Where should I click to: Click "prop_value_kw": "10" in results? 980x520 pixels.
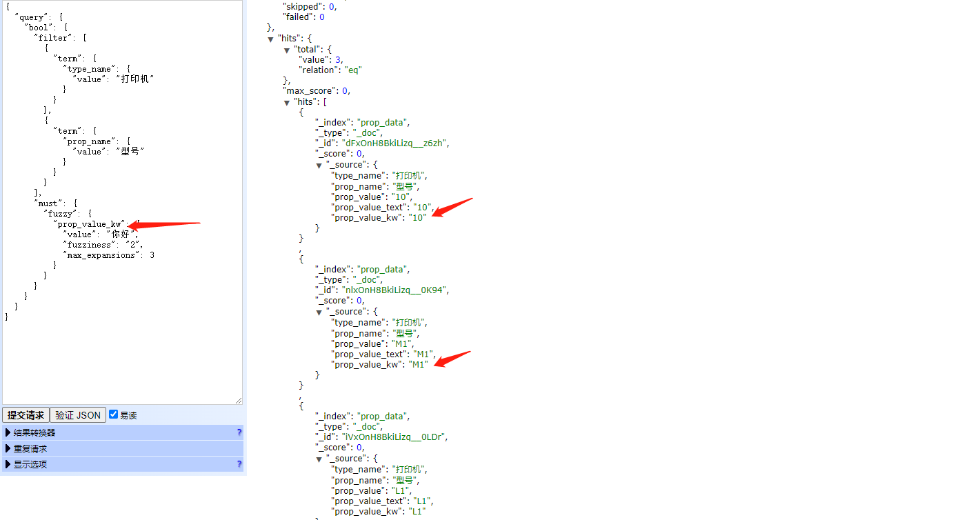[x=379, y=218]
